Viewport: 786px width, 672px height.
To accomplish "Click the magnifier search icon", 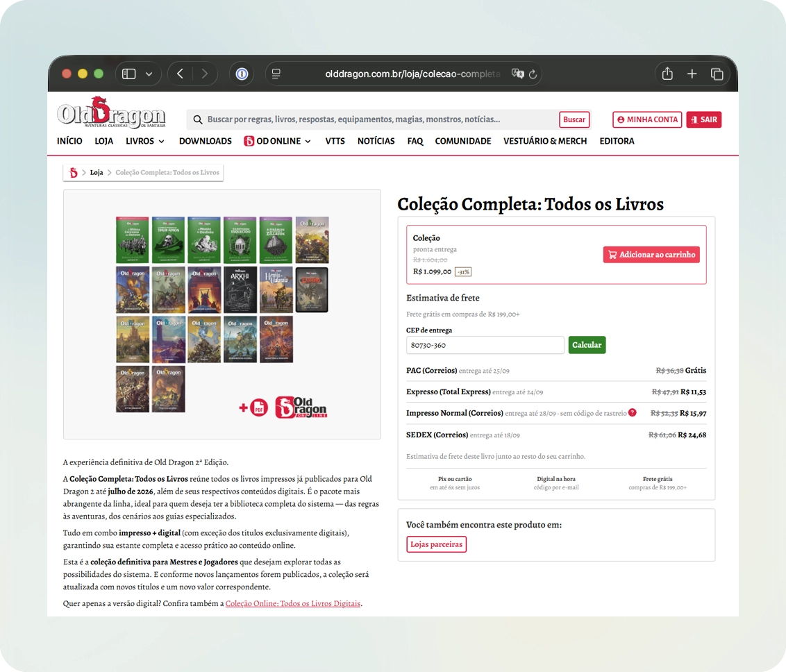I will tap(197, 120).
